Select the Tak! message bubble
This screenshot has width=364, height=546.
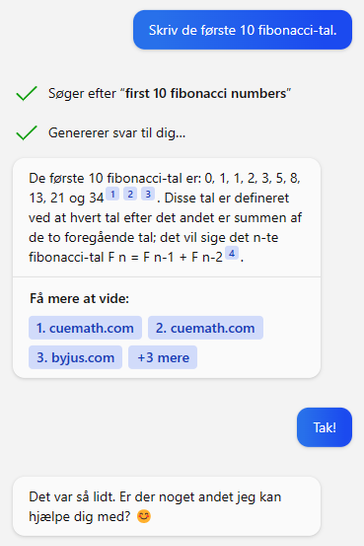coord(324,427)
